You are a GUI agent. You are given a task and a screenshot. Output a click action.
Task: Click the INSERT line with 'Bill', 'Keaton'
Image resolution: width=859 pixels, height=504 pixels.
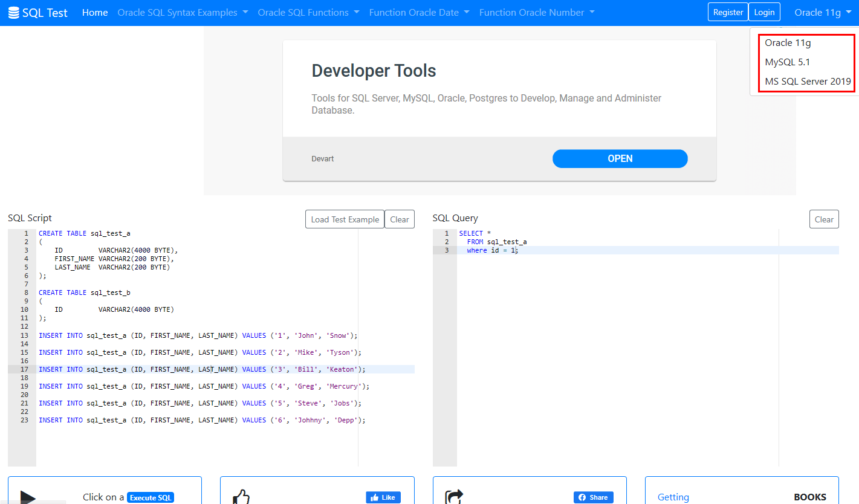(202, 369)
